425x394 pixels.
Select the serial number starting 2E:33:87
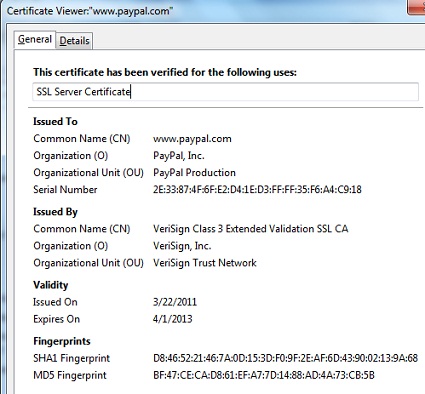pos(257,190)
